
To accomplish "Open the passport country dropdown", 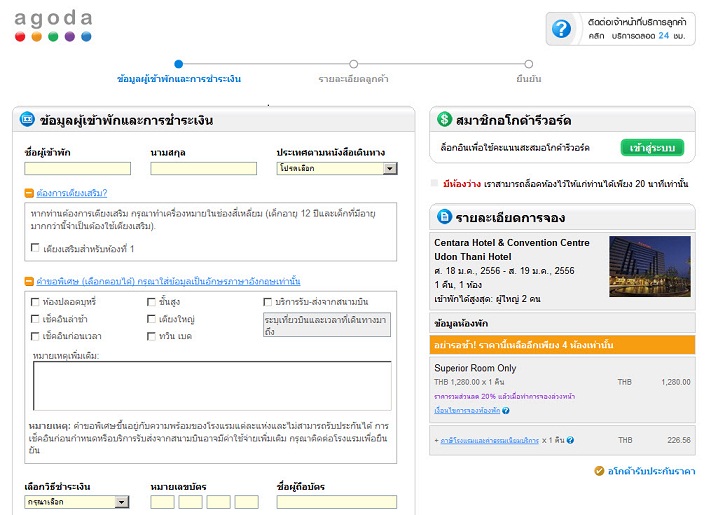I will click(337, 168).
